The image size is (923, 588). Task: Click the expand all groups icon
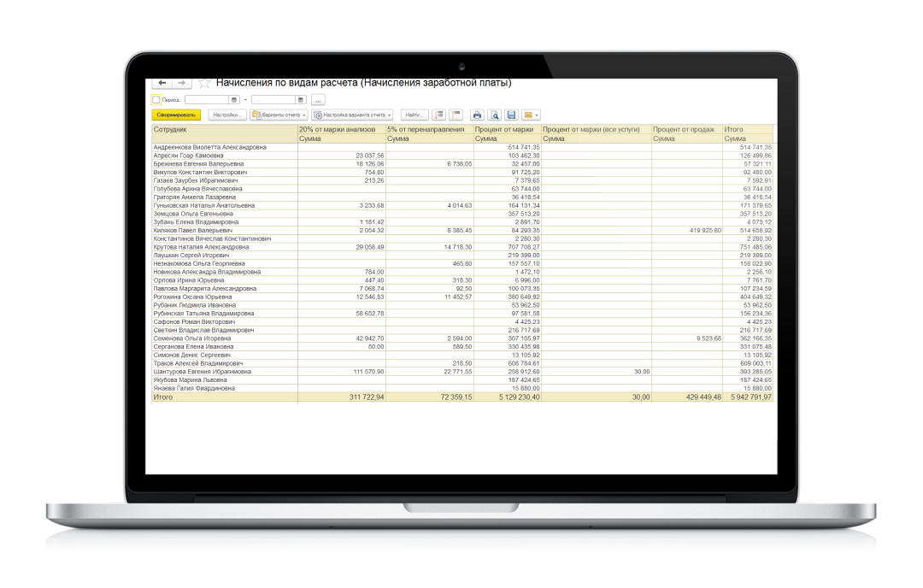pos(438,115)
